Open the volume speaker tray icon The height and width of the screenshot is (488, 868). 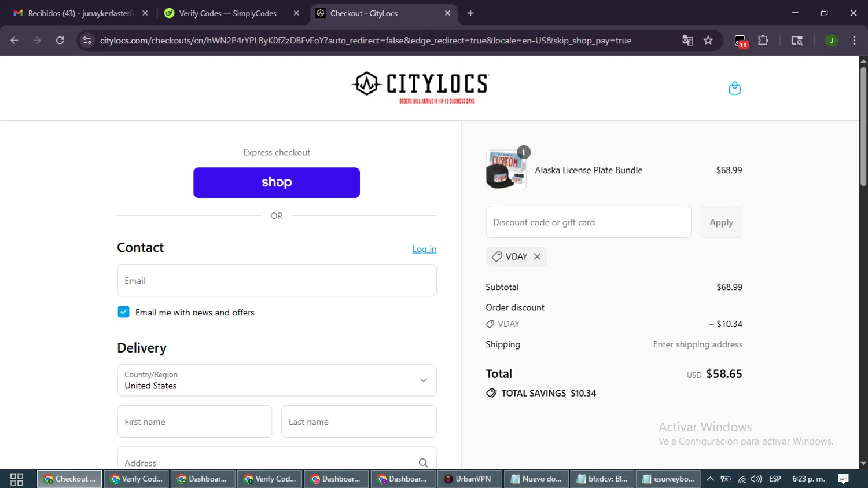(x=756, y=479)
